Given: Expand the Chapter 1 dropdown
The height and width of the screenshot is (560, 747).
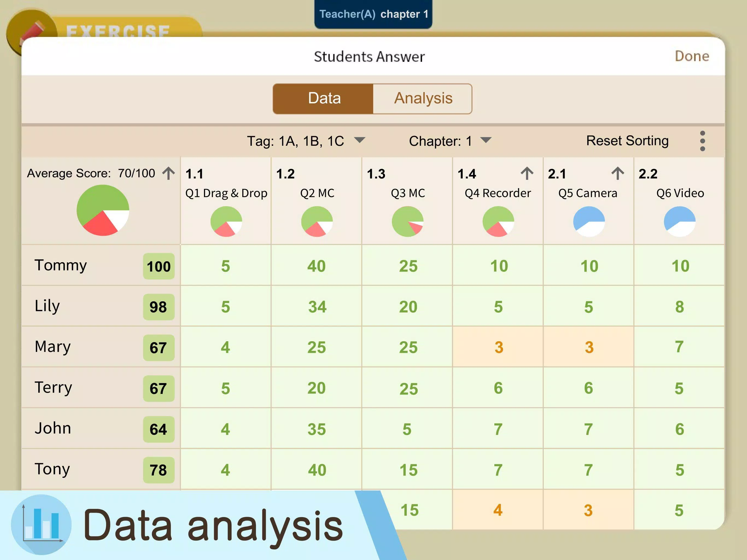Looking at the screenshot, I should coord(450,141).
